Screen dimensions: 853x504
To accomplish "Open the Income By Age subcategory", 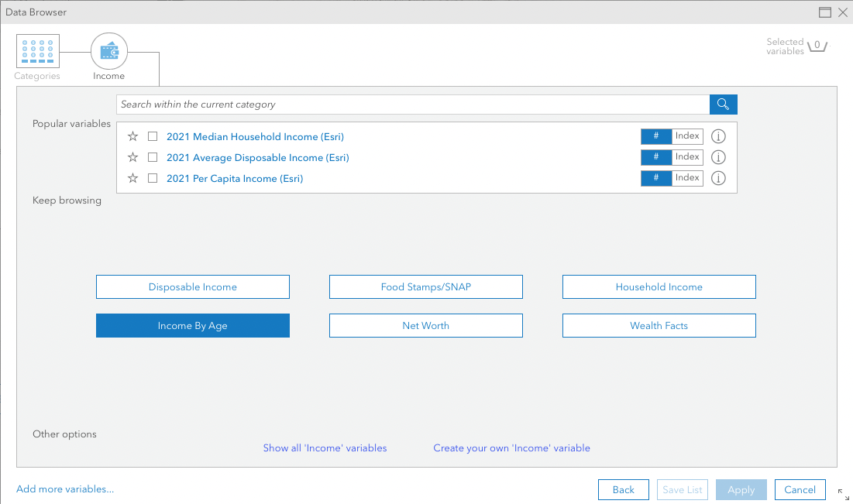I will coord(193,326).
